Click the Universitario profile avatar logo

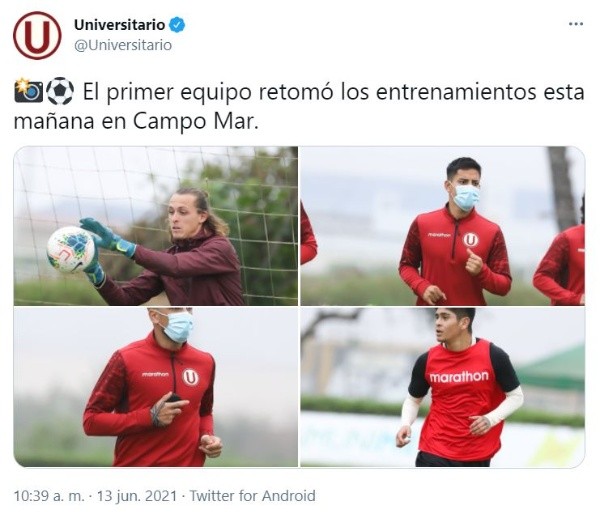[37, 35]
